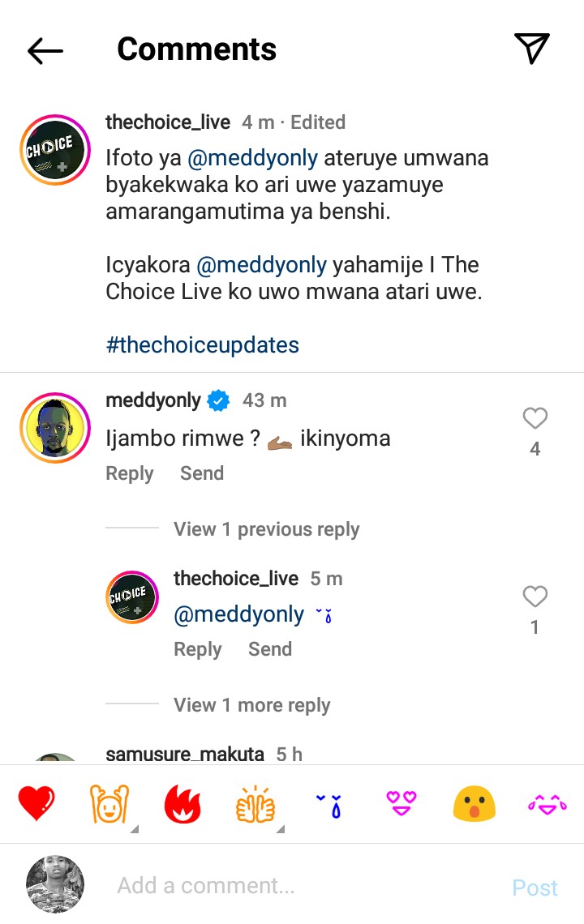Open the #thechoiceupdates hashtag
Screen dimensions: 584x924
(203, 344)
